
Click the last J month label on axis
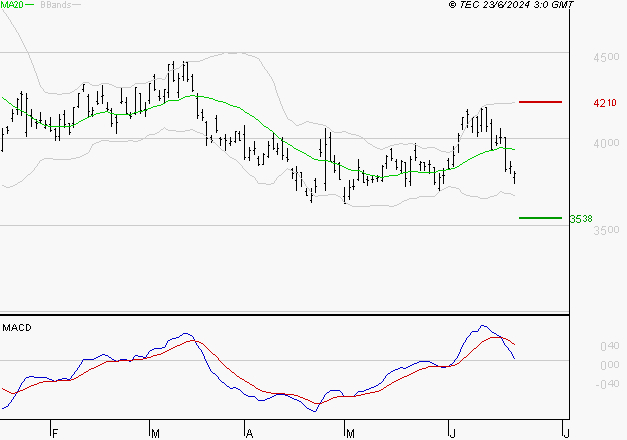pos(566,434)
